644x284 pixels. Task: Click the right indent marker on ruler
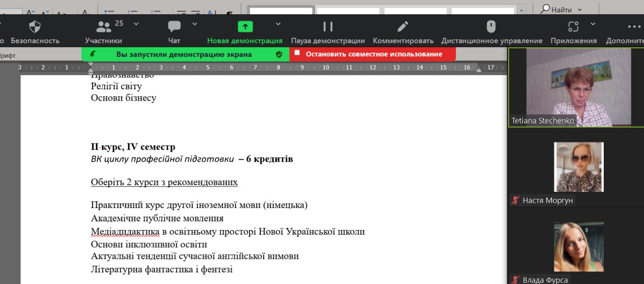[x=479, y=69]
